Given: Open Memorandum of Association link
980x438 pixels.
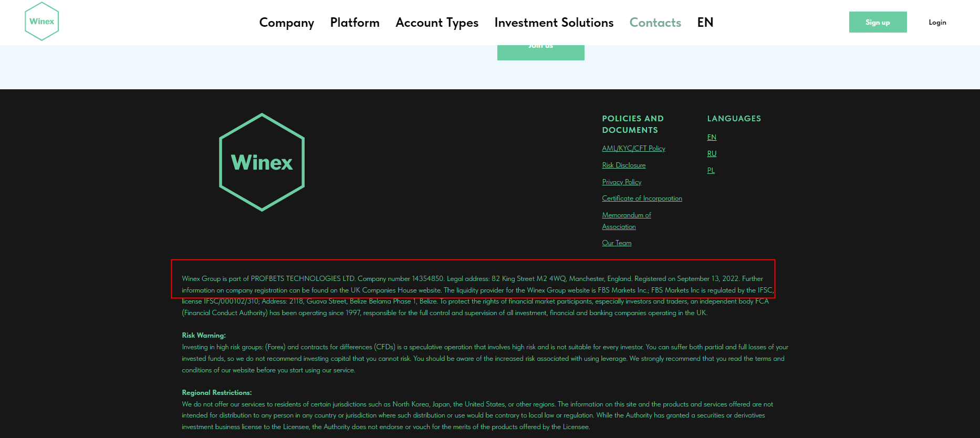Looking at the screenshot, I should point(627,221).
